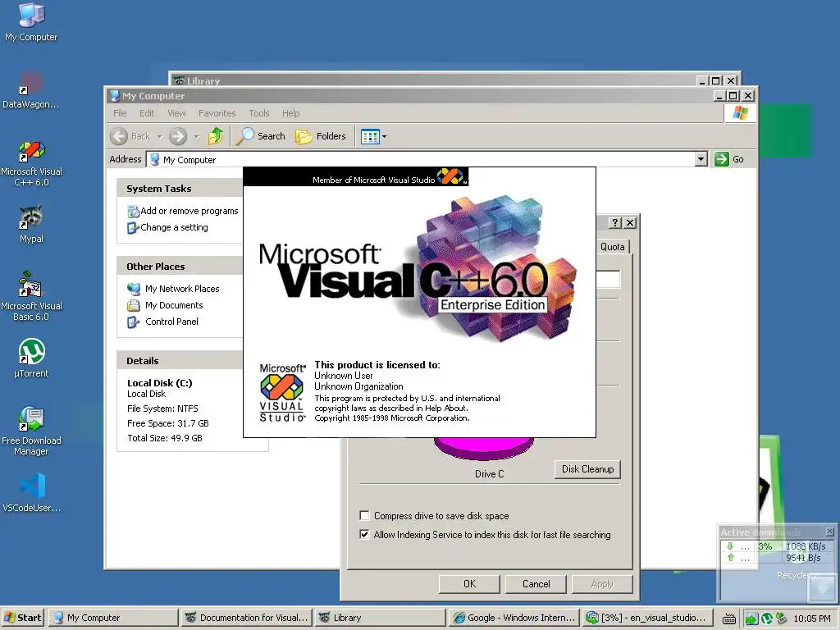The height and width of the screenshot is (630, 840).
Task: Toggle the Folders pane button
Action: click(321, 136)
